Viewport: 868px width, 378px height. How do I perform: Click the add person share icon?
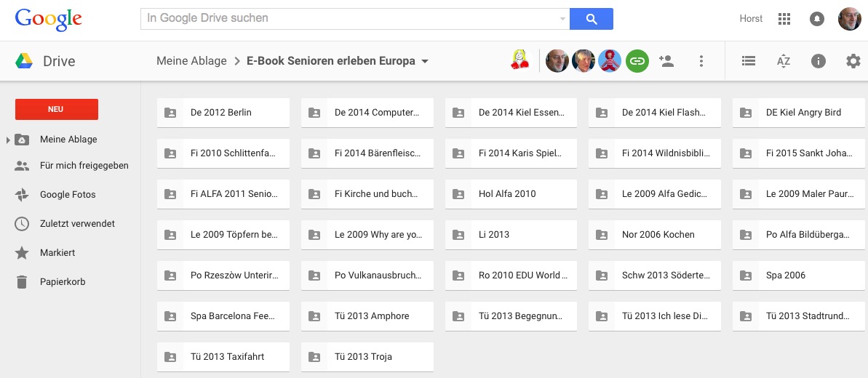(666, 61)
